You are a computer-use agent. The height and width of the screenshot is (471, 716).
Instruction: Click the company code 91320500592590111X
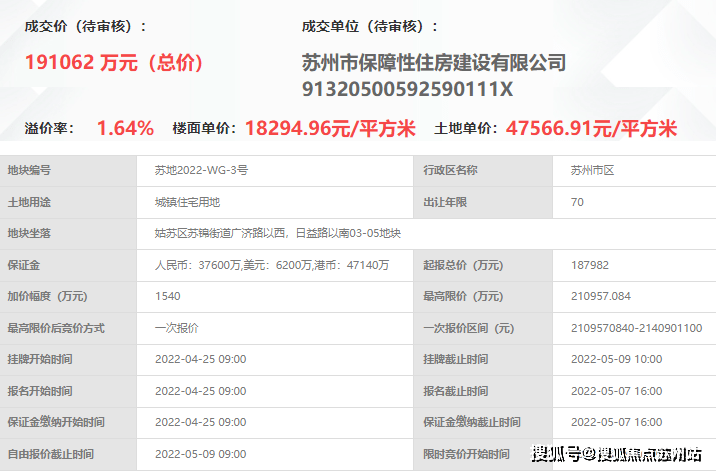(x=407, y=89)
